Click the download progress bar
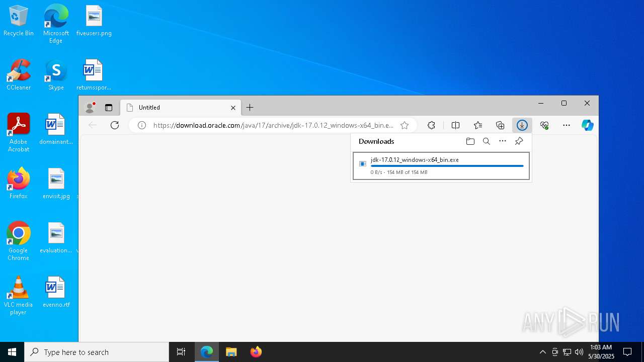 447,166
